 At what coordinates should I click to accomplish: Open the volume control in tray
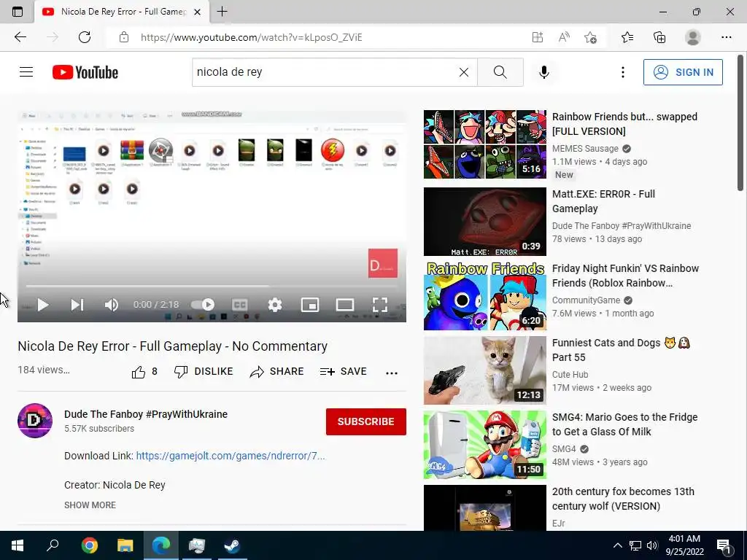click(652, 545)
